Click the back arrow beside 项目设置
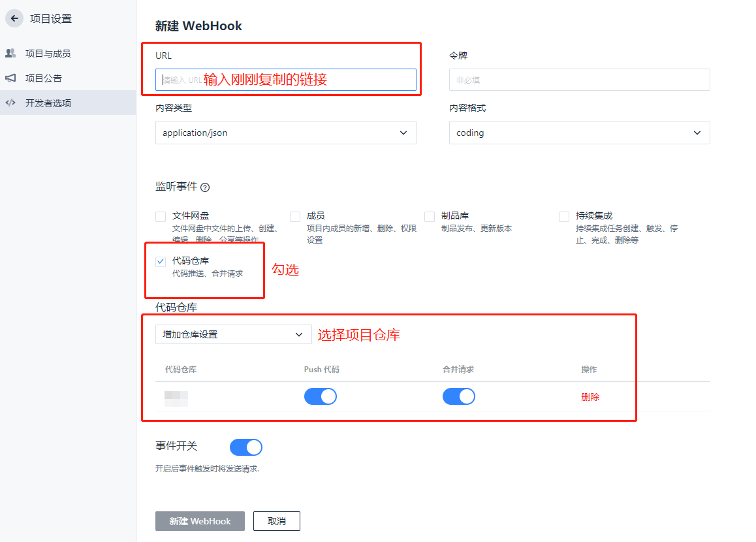 point(14,19)
